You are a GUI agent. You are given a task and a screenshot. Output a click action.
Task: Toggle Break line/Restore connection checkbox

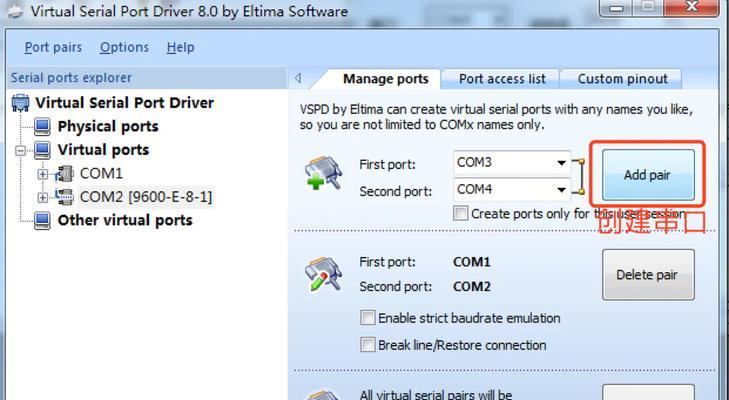click(367, 345)
